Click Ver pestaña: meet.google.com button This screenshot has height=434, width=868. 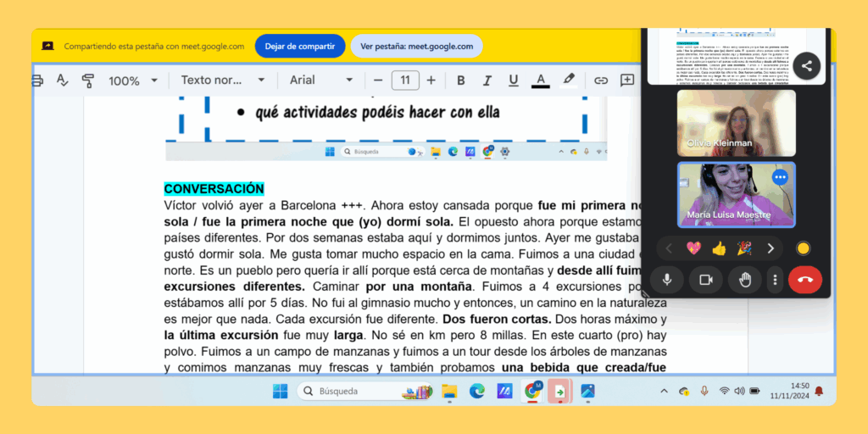[x=416, y=46]
